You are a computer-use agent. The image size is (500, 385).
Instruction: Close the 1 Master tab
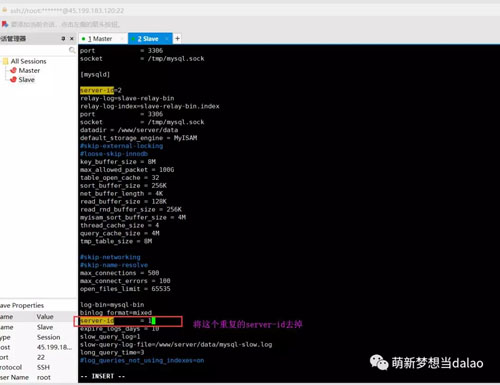point(122,39)
